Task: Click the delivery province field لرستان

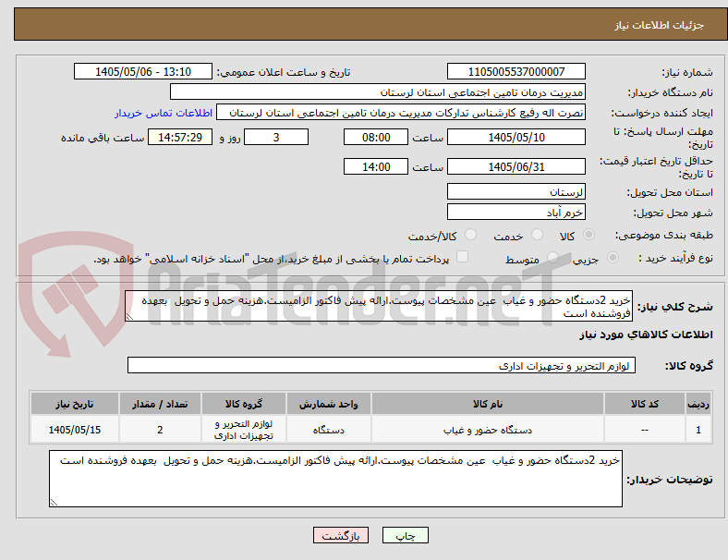Action: click(x=516, y=191)
